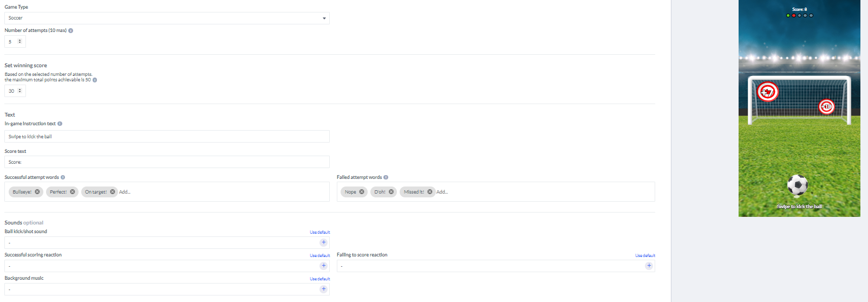
Task: Add a successful scoring reaction sound
Action: click(x=324, y=266)
